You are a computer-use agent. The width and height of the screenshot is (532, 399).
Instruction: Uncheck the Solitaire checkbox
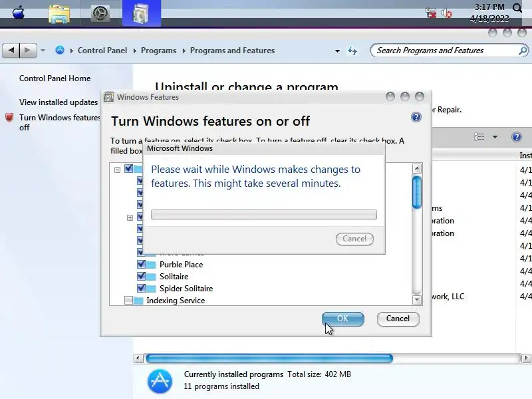(141, 276)
